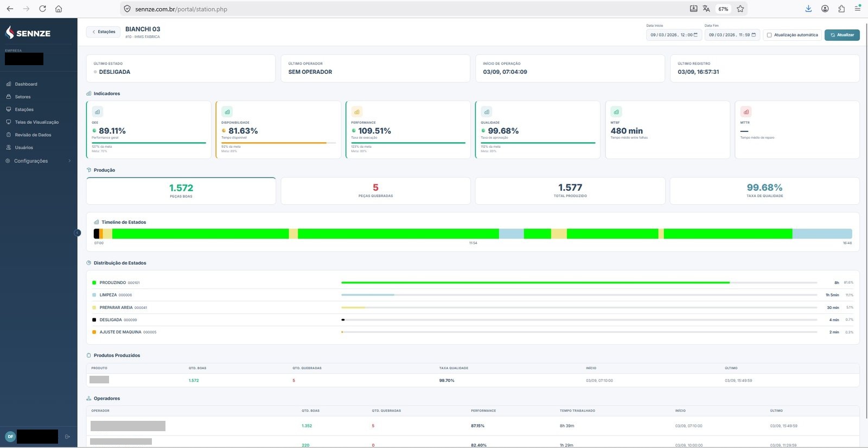Enable the Atualização automática checkbox
The height and width of the screenshot is (448, 868).
769,35
